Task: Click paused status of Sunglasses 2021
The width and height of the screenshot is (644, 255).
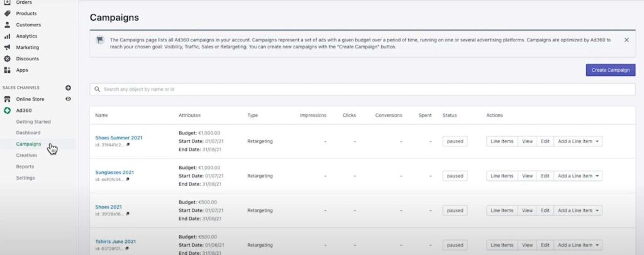Action: click(455, 176)
